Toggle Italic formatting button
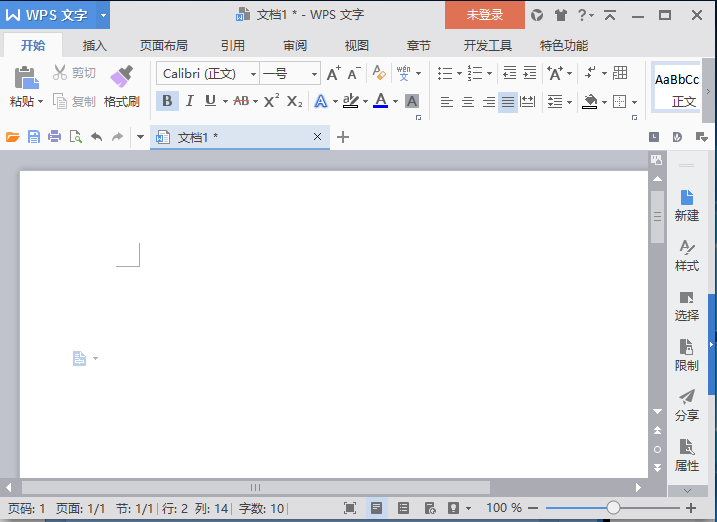717x522 pixels. (189, 101)
